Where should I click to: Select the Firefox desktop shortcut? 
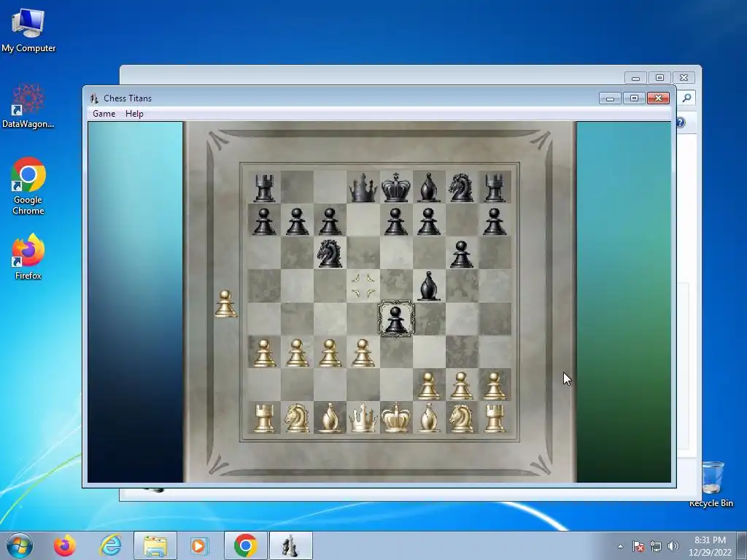point(28,257)
